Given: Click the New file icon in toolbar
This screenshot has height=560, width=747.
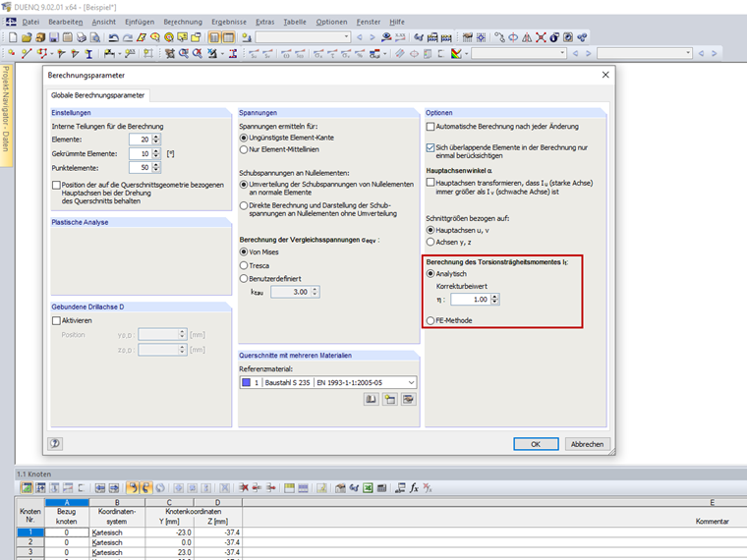Looking at the screenshot, I should 13,37.
